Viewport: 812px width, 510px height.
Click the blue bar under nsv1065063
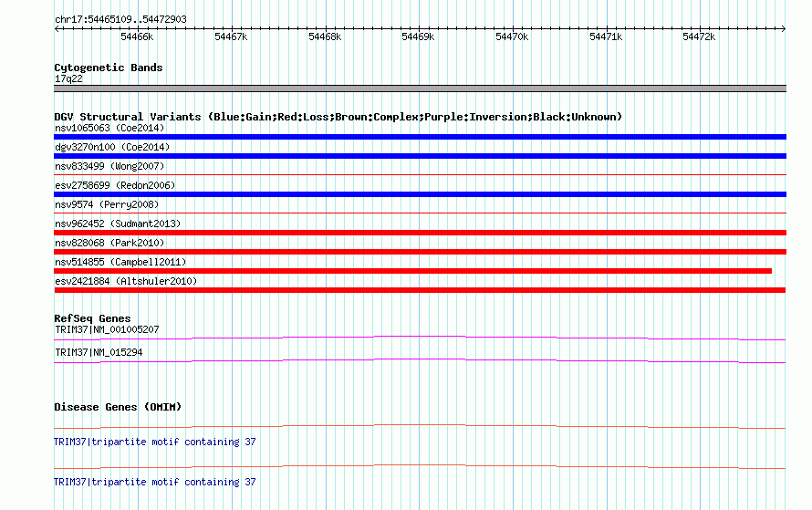[x=420, y=137]
